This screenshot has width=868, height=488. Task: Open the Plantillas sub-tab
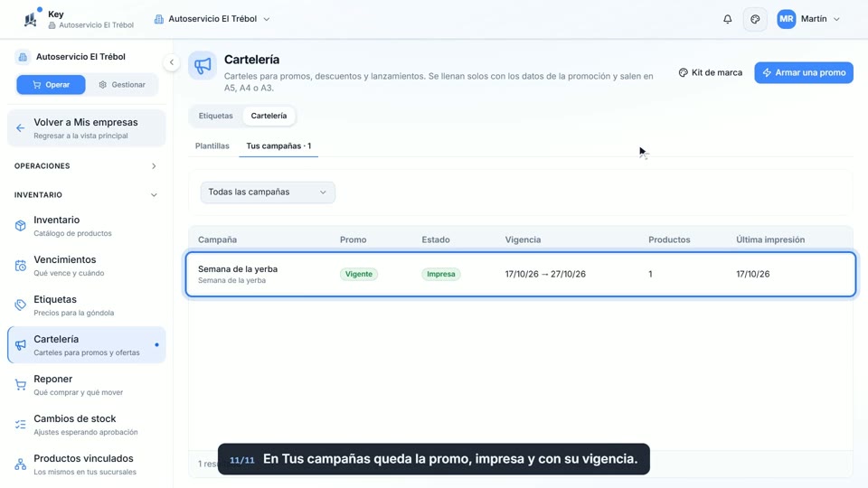coord(212,146)
